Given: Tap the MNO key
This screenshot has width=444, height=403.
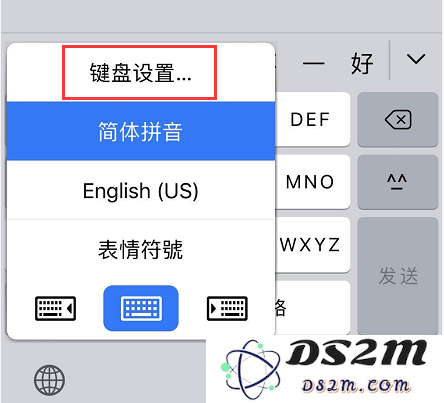Looking at the screenshot, I should [312, 182].
